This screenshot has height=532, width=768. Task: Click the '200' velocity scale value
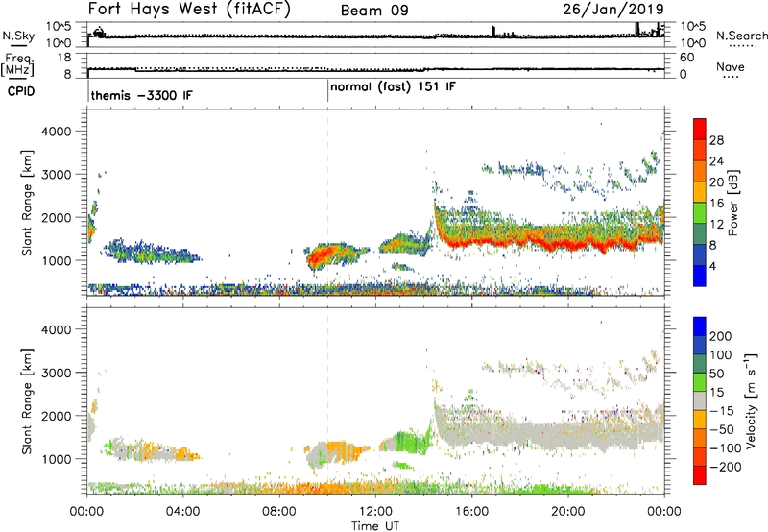click(721, 336)
